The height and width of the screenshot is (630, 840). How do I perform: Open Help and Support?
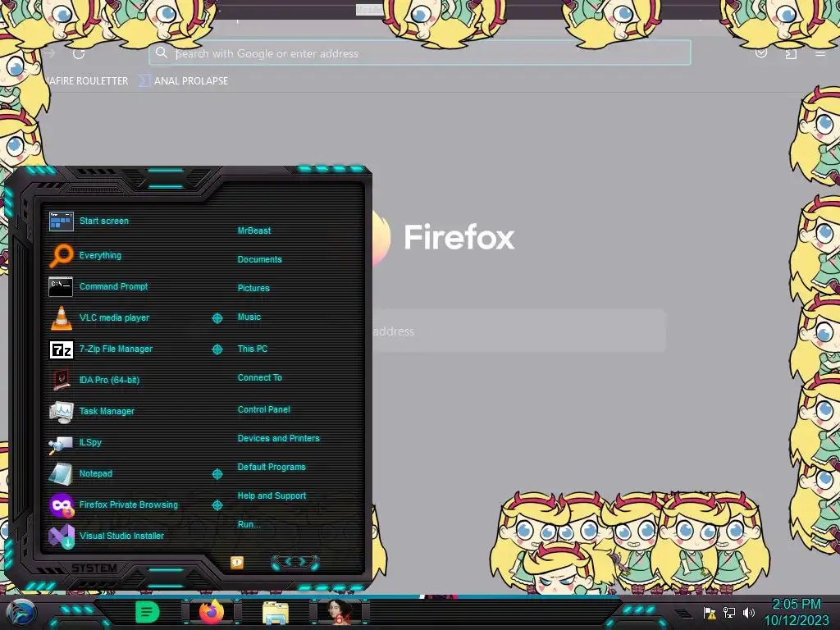coord(272,496)
